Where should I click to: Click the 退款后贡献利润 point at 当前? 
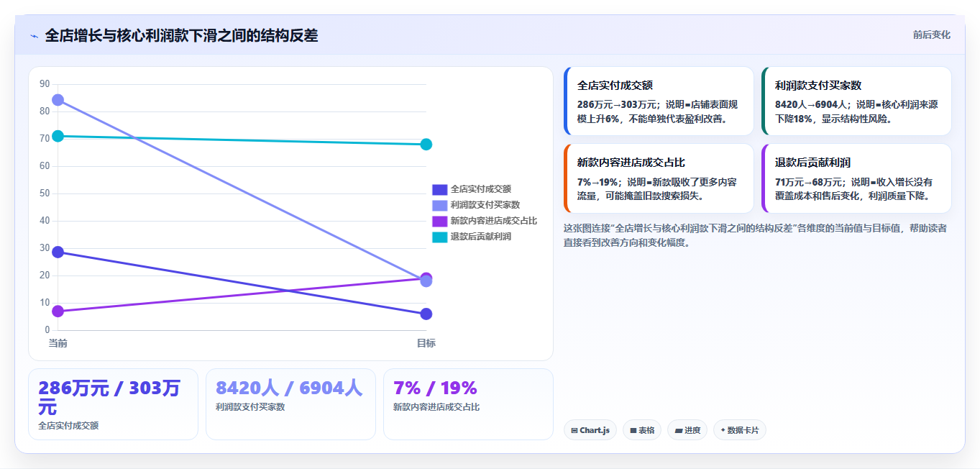click(x=58, y=136)
